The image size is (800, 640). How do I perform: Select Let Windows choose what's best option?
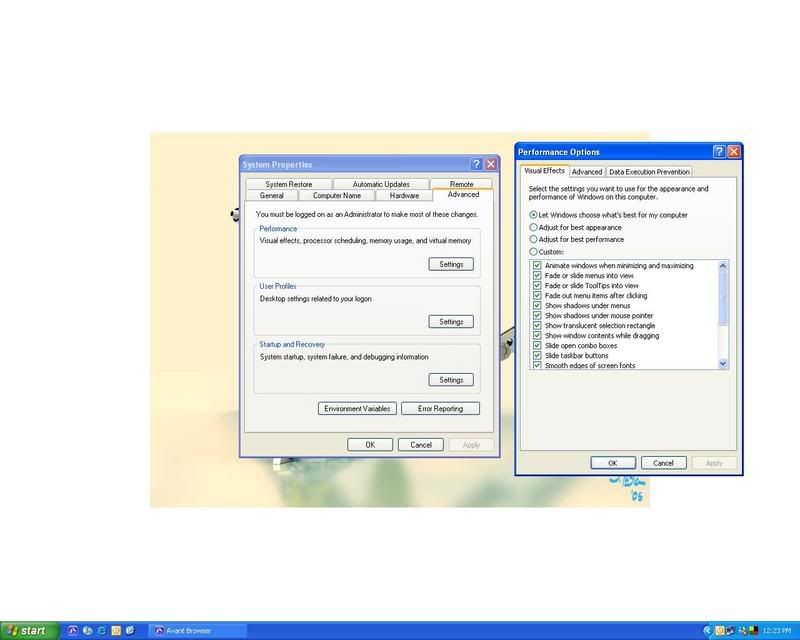pos(533,215)
